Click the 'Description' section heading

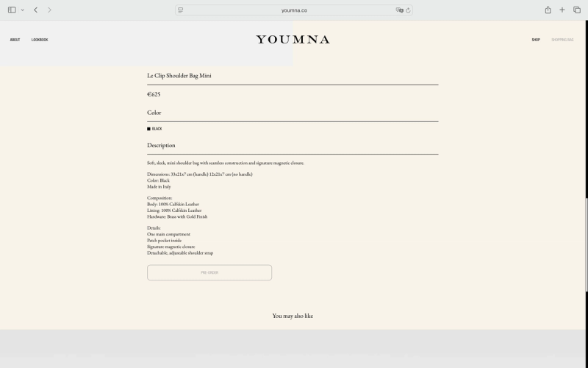click(161, 145)
